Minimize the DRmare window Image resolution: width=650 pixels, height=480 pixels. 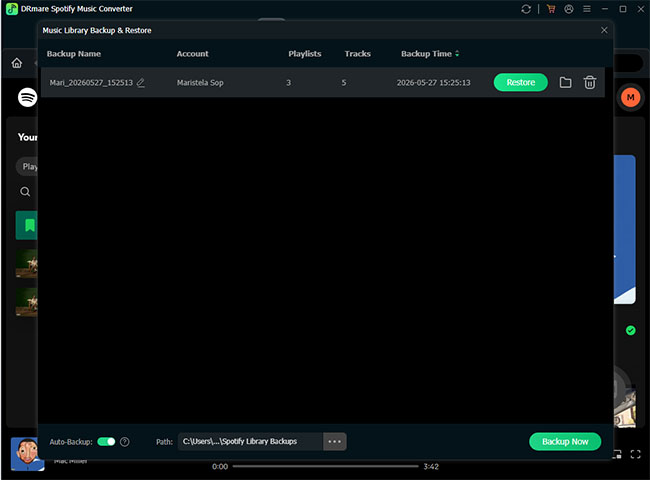tap(605, 9)
